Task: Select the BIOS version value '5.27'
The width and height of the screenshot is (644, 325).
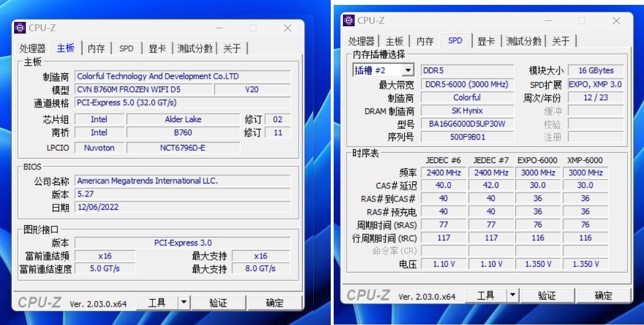Action: click(x=183, y=194)
